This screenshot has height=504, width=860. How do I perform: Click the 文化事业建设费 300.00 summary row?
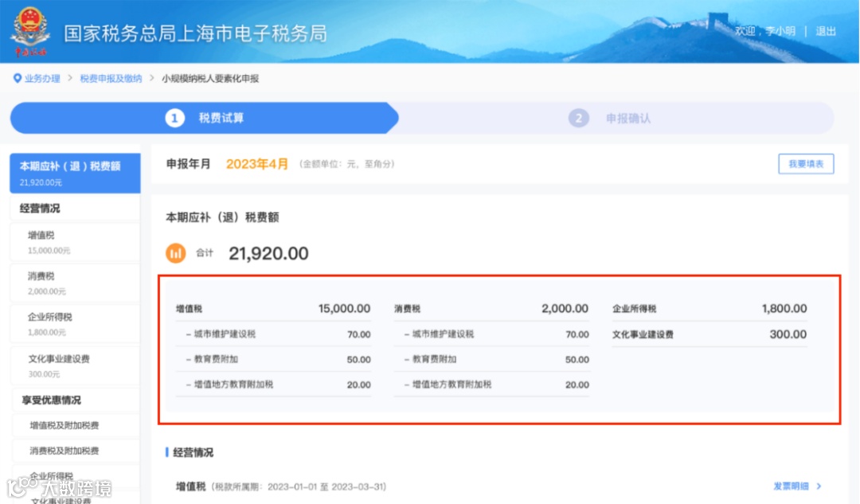point(709,334)
